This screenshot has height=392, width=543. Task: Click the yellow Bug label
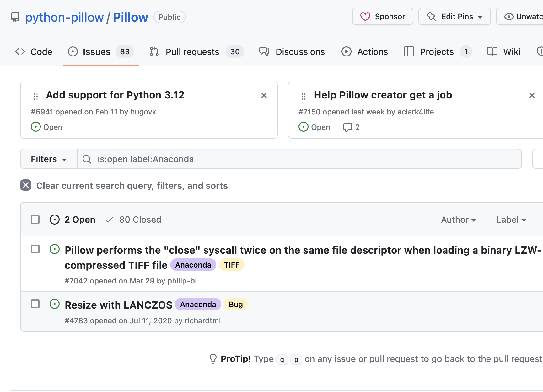[x=236, y=305]
